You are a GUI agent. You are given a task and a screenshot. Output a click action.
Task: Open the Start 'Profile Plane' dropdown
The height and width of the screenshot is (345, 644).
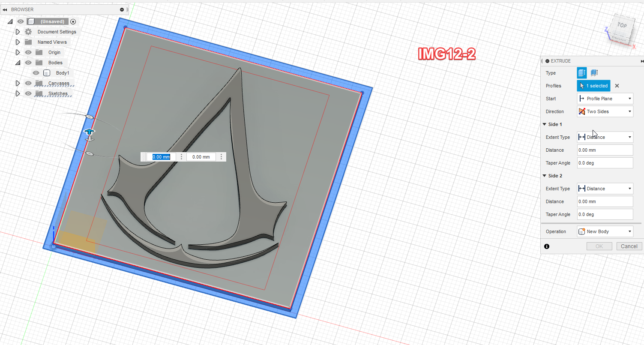coord(605,99)
